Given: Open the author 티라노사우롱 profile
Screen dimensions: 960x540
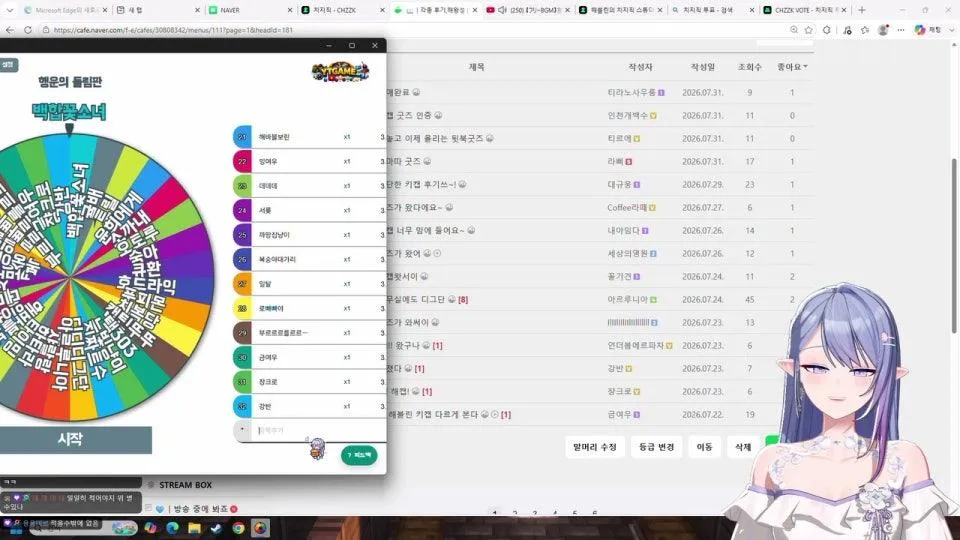Looking at the screenshot, I should 631,92.
